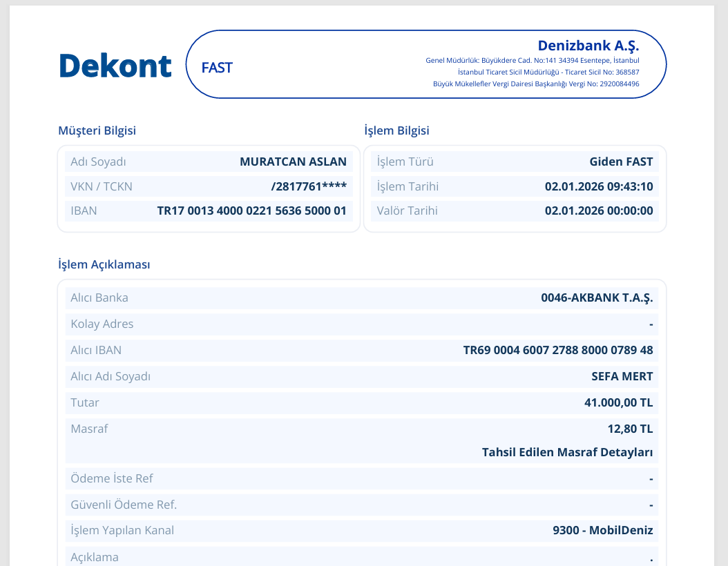Select the value 0046-AKBANK T.A.Ş.
728x566 pixels.
[597, 297]
